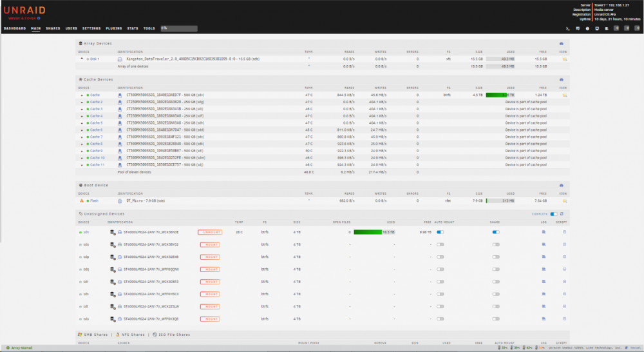This screenshot has height=352, width=644.
Task: Click the help icon for Cache Devices
Action: (x=562, y=79)
